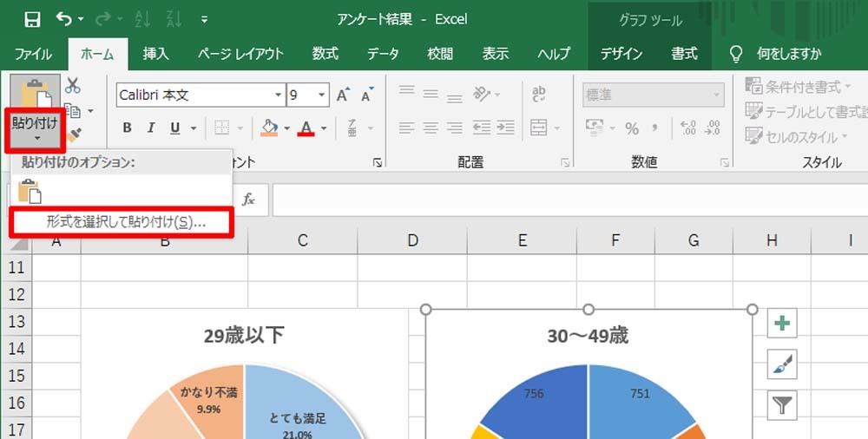Open fill color dropdown arrow
This screenshot has height=439, width=868.
286,128
